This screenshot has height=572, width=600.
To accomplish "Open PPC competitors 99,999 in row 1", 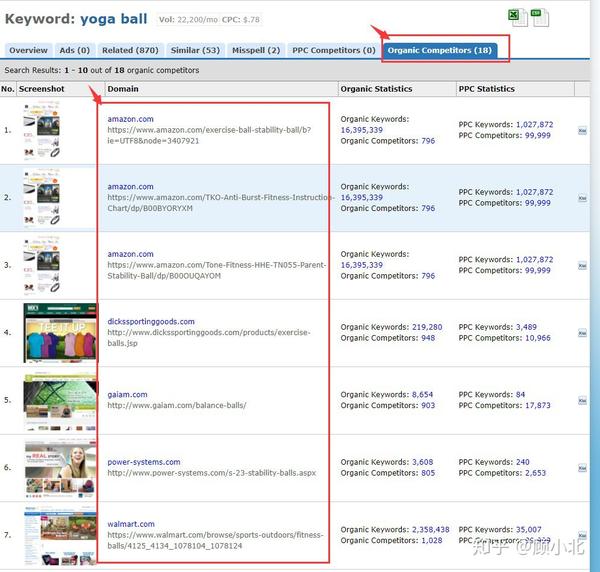I will (538, 135).
